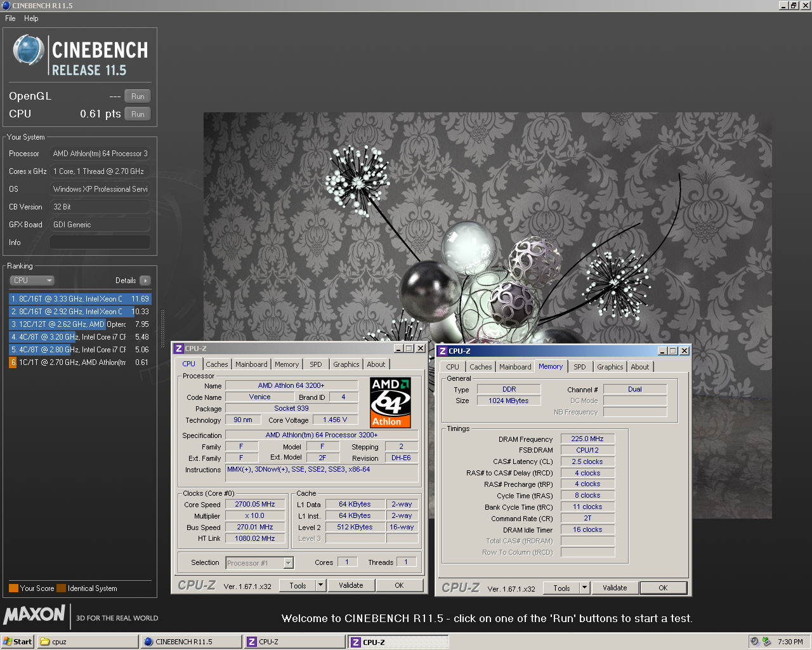812x650 pixels.
Task: Click the orange Your Score legend swatch
Action: tap(13, 588)
